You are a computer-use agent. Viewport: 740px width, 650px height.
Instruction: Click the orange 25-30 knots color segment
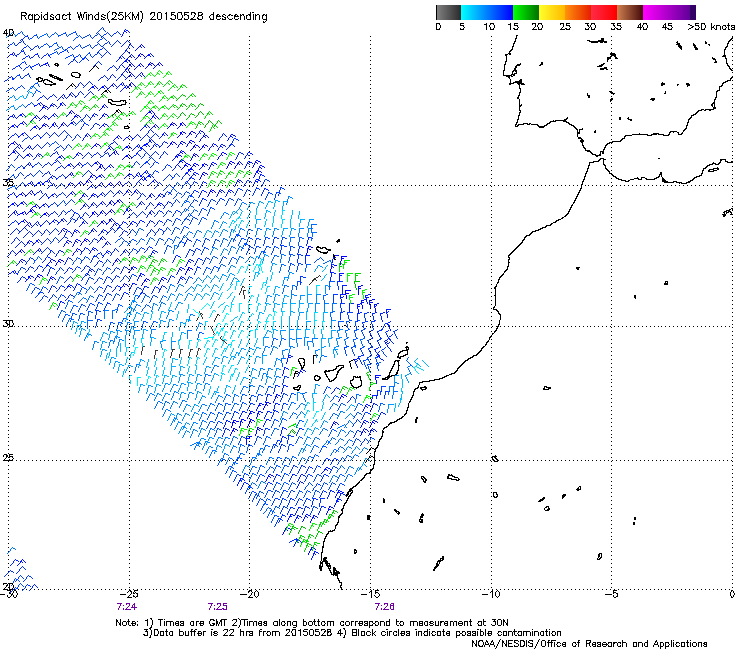[578, 12]
